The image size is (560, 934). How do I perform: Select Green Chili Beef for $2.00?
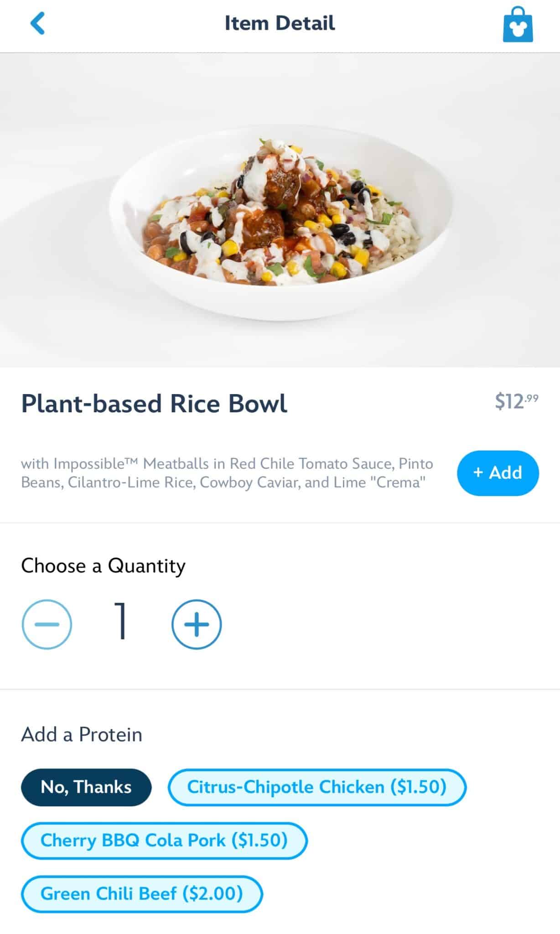pyautogui.click(x=142, y=894)
